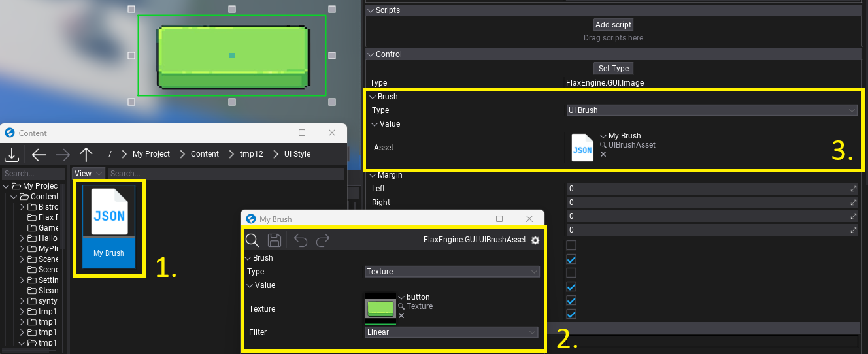Screen dimensions: 868x354
Task: Click the magnifier icon beside UIBrushAsset
Action: point(603,145)
